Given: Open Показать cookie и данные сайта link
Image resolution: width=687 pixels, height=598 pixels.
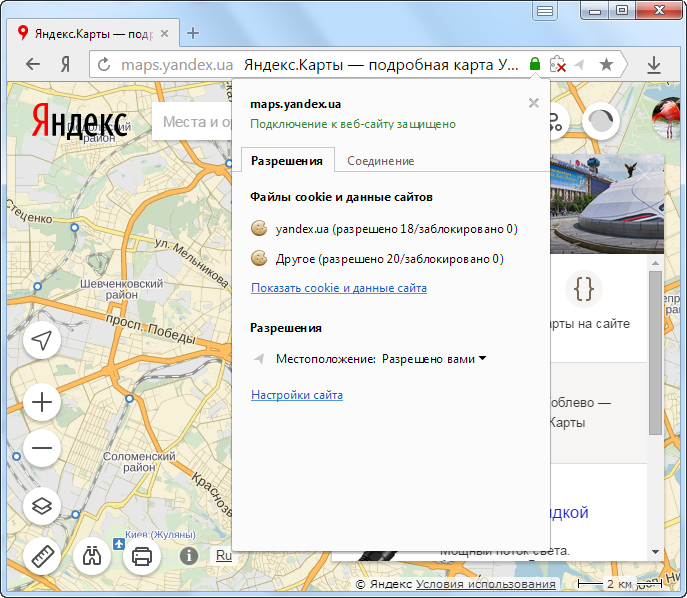Looking at the screenshot, I should coord(339,288).
